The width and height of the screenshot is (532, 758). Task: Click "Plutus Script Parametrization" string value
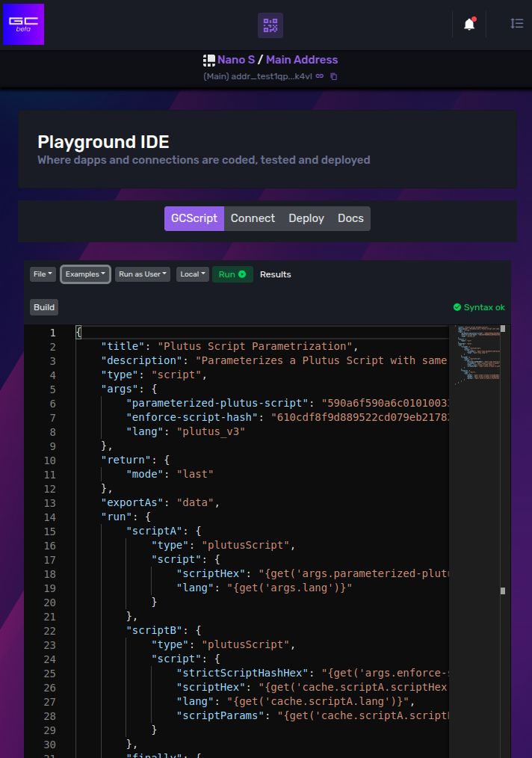(255, 346)
